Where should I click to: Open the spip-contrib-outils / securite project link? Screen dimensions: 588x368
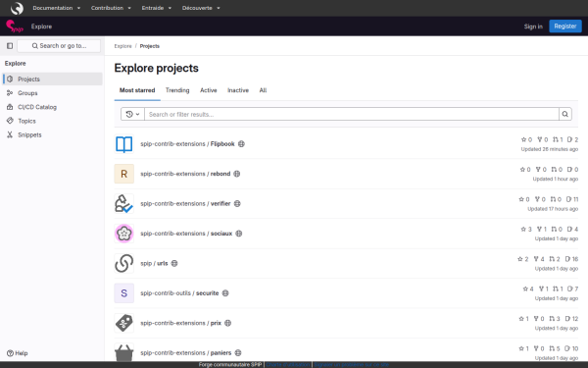coord(179,293)
